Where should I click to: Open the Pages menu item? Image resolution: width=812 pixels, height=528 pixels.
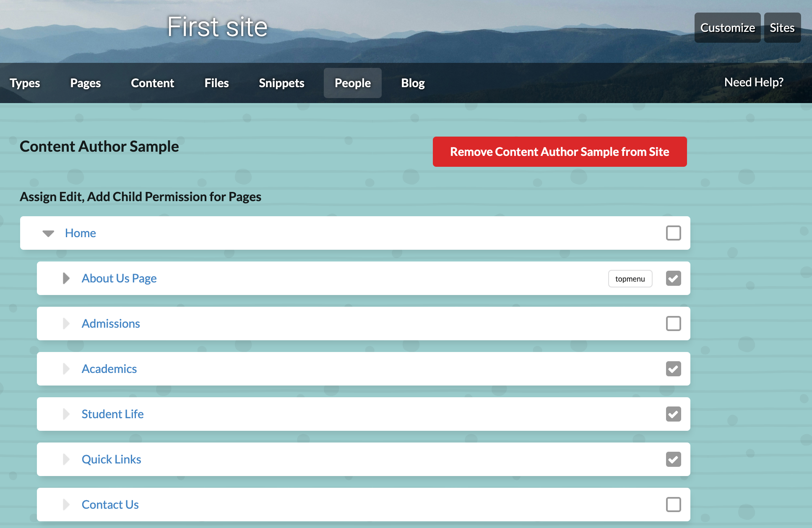86,83
